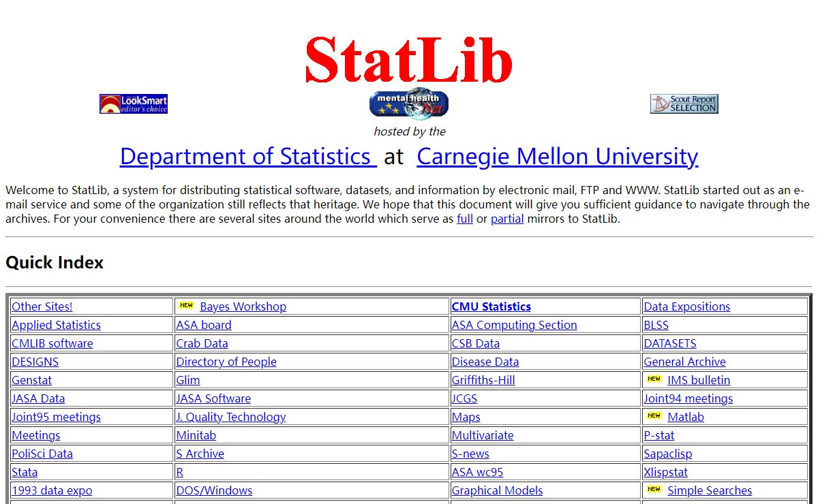Open the P-stat link
818x504 pixels.
659,435
